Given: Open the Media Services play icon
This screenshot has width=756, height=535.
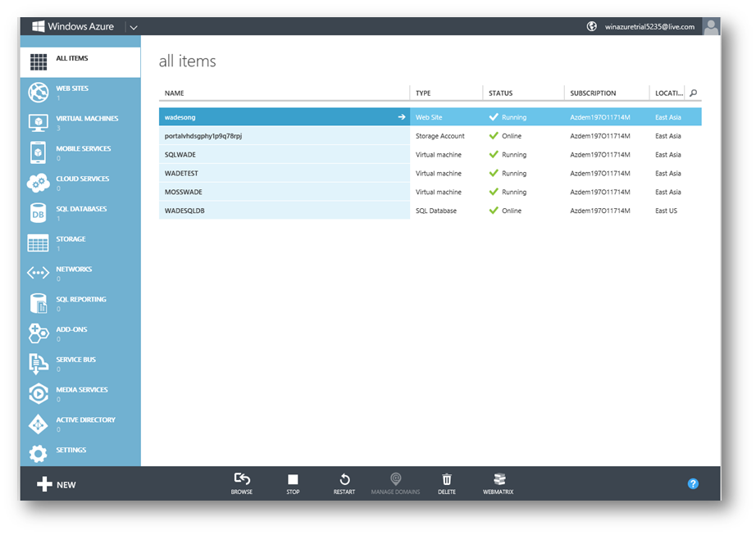Looking at the screenshot, I should 38,394.
